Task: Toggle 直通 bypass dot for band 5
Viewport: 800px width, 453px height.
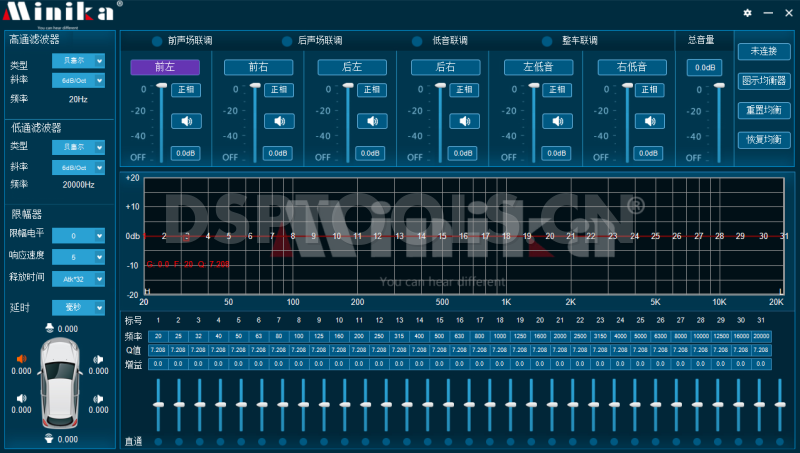Action: [241, 442]
